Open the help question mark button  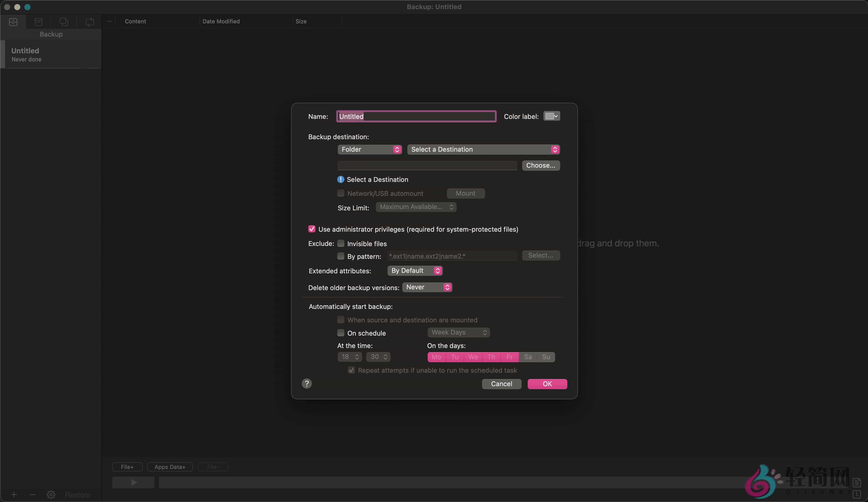307,383
